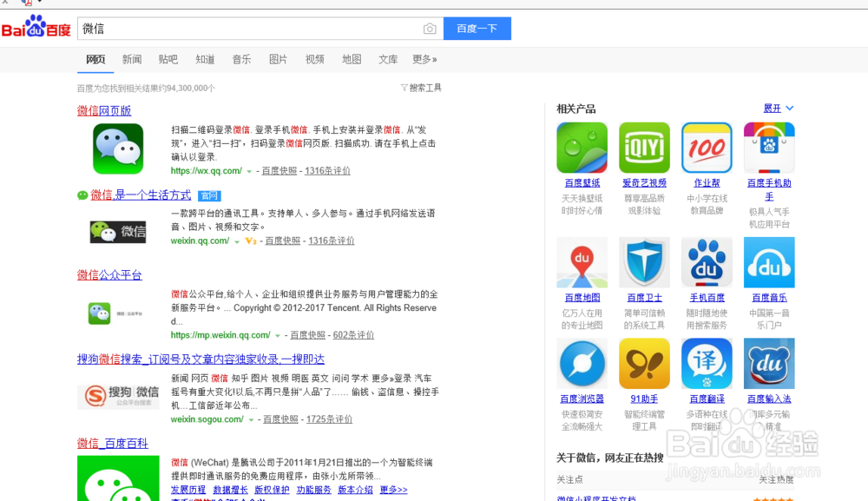868x501 pixels.
Task: Open 百度快照 for wx.qq.com result
Action: point(279,171)
